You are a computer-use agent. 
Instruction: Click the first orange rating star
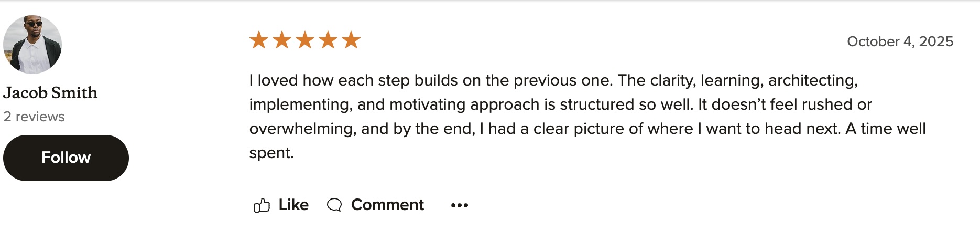coord(259,40)
